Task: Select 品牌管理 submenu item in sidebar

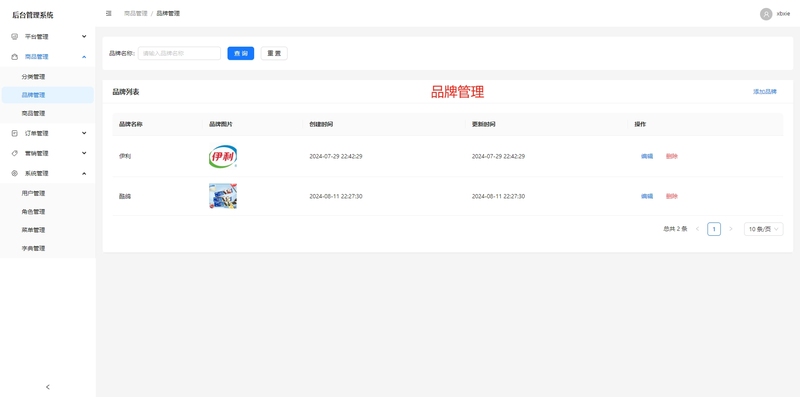Action: (48, 95)
